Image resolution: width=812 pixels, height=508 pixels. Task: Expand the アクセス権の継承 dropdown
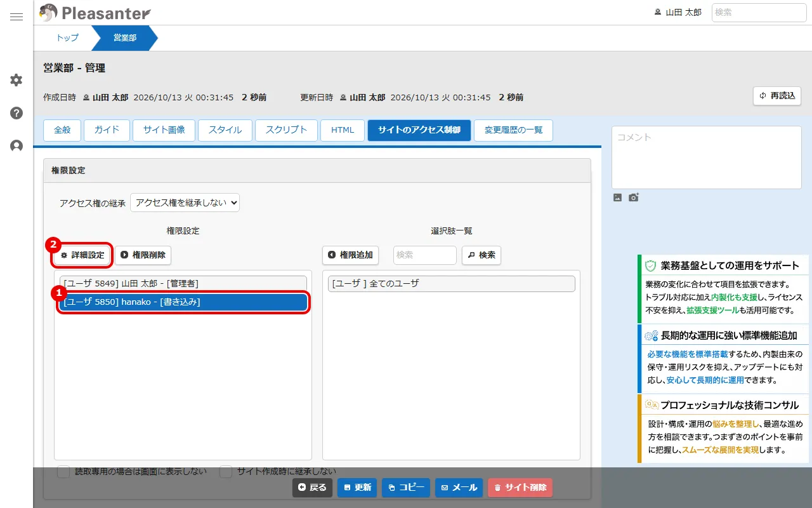click(x=185, y=203)
